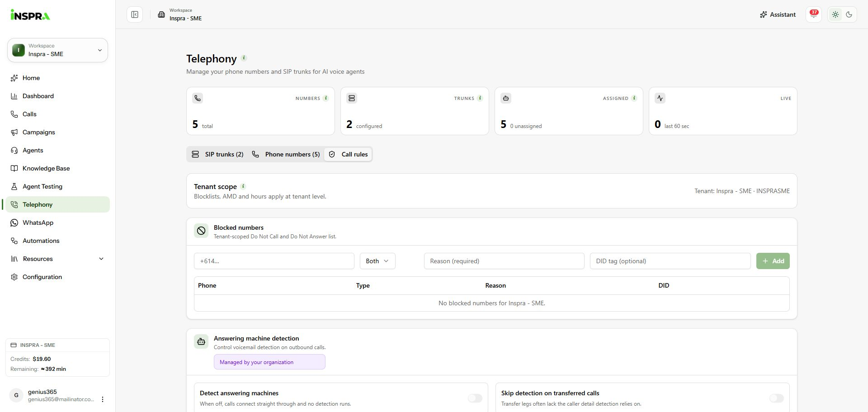Click the info icon next to Telephony heading
This screenshot has height=412, width=868.
pyautogui.click(x=244, y=58)
